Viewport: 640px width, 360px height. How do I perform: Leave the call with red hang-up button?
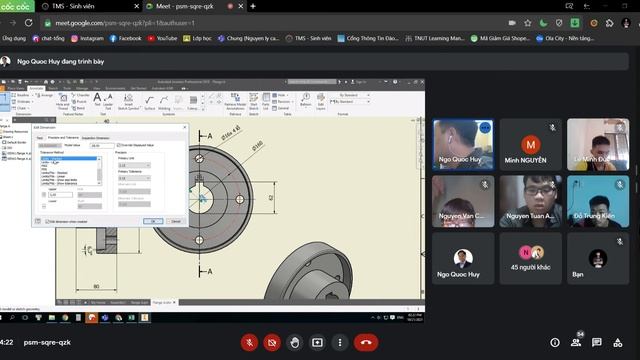tap(366, 342)
